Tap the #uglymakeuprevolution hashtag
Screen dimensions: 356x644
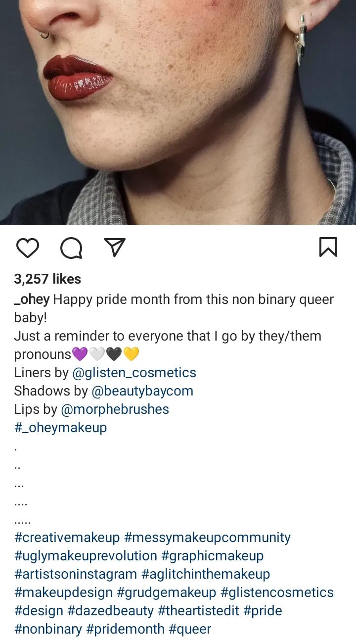coord(86,556)
